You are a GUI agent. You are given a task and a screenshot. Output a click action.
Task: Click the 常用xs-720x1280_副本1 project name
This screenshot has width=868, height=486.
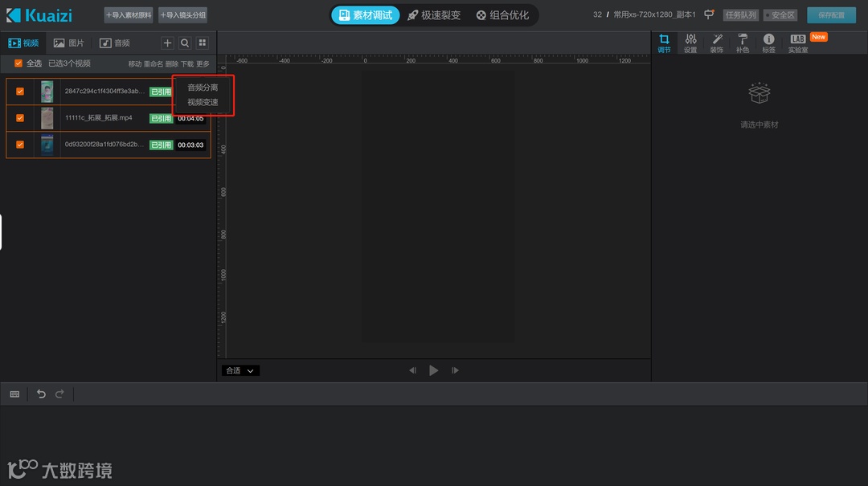[654, 14]
